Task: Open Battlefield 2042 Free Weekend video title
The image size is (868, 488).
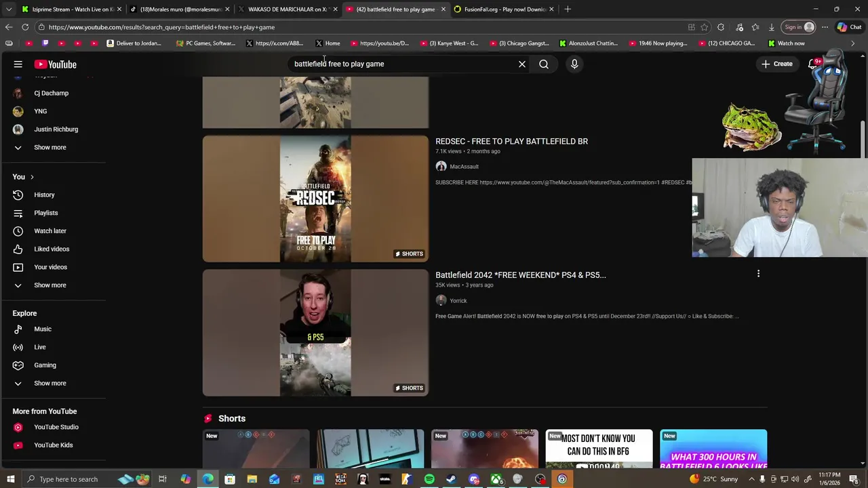Action: point(520,275)
